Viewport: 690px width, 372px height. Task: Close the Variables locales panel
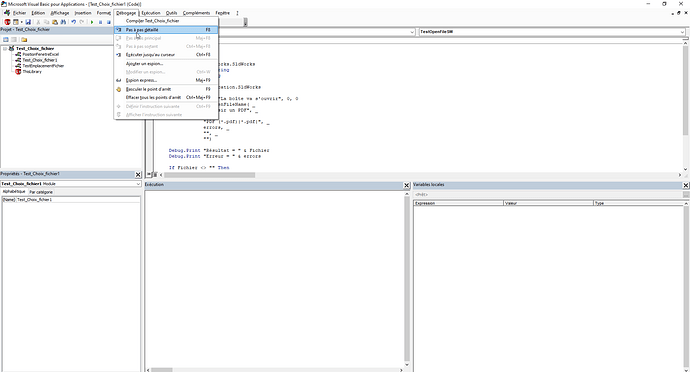point(686,185)
